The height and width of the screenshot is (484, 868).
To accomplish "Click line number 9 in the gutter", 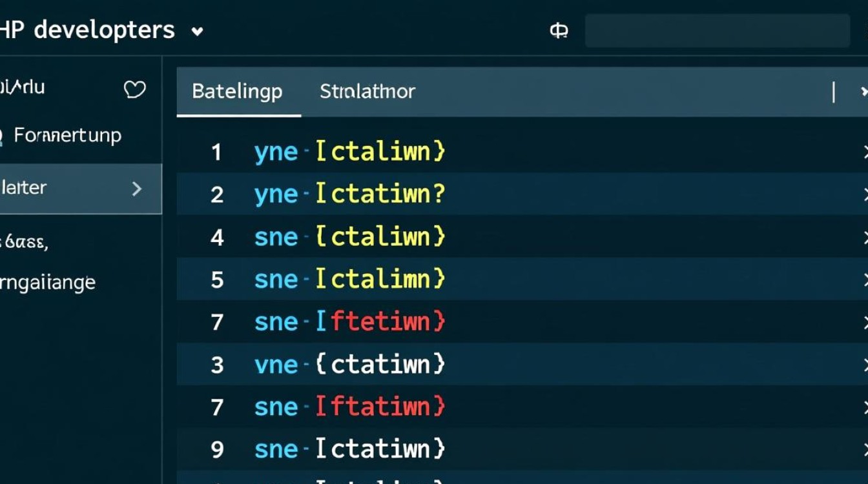I will pyautogui.click(x=217, y=449).
